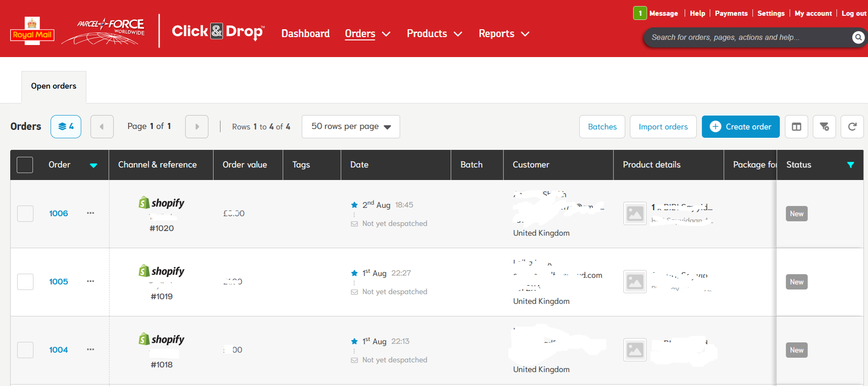Screen dimensions: 868x386
Task: Click the stacked layers 4 orders button
Action: pos(66,127)
